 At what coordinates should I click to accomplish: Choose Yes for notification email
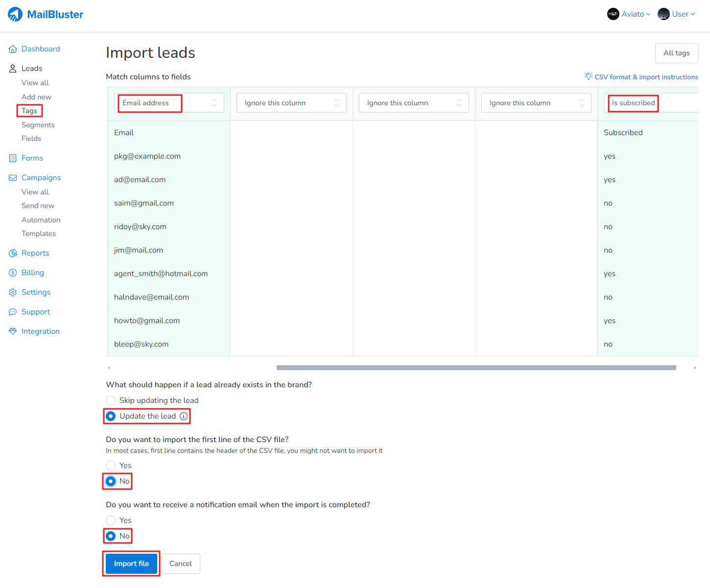[x=111, y=520]
